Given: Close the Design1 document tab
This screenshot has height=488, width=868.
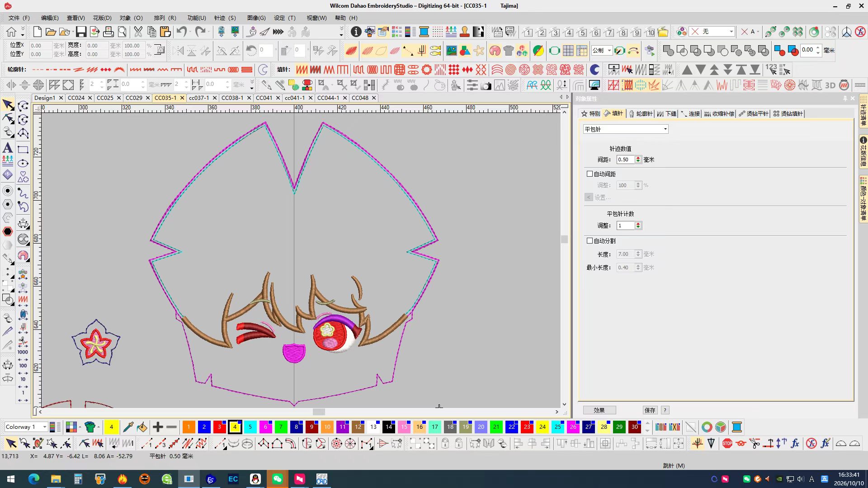Looking at the screenshot, I should click(x=61, y=98).
